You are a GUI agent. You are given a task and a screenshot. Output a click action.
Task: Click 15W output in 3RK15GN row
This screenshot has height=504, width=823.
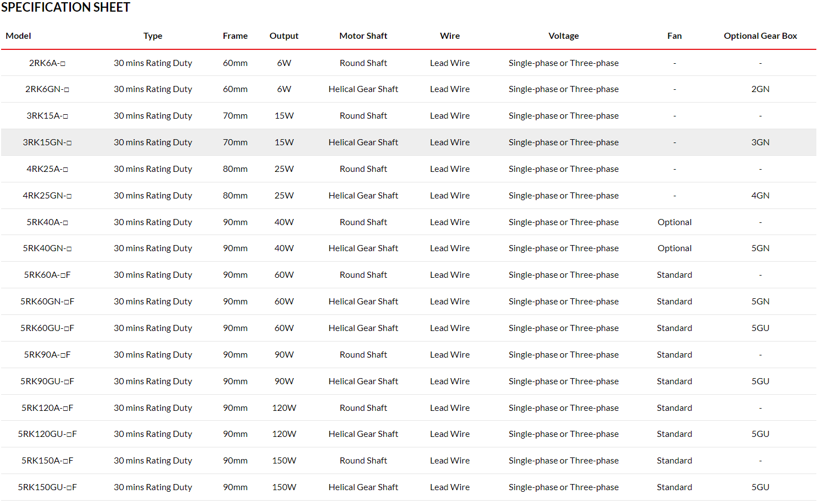(x=284, y=142)
